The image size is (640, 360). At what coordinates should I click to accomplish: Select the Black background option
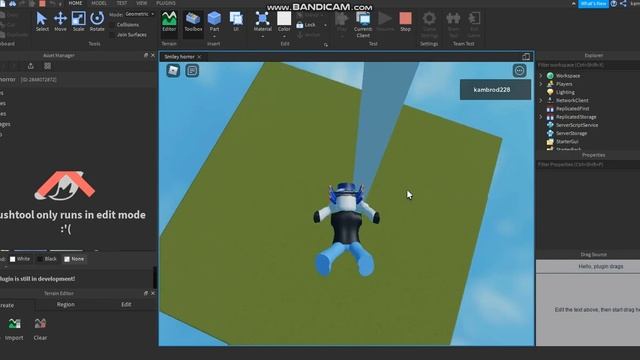point(47,259)
